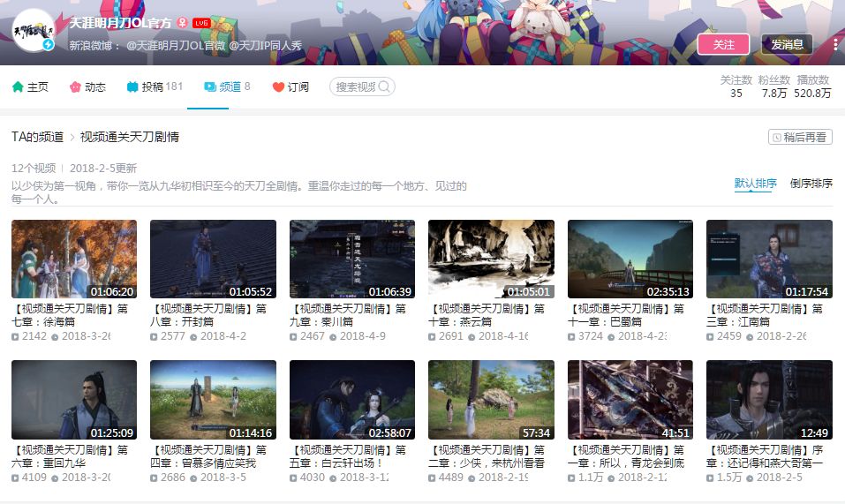Open thumbnail of 第三章:江南篇 video

(769, 259)
